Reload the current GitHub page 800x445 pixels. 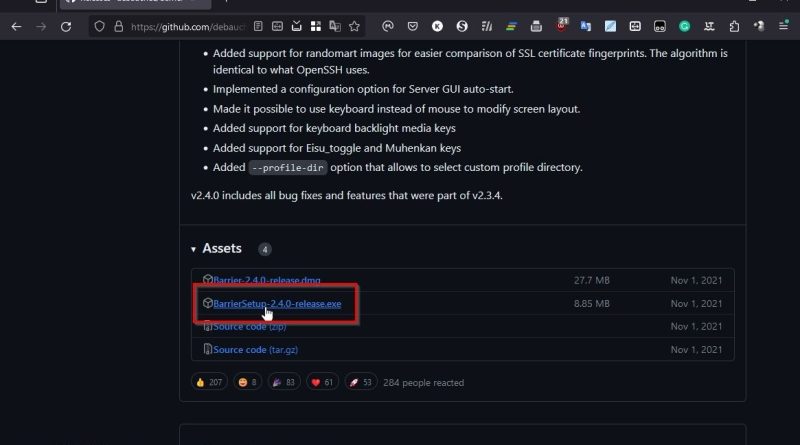pos(66,27)
